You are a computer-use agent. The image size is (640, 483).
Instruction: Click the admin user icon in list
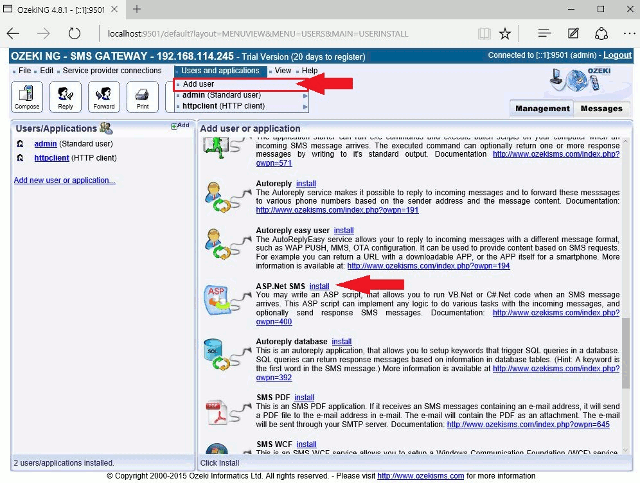20,144
